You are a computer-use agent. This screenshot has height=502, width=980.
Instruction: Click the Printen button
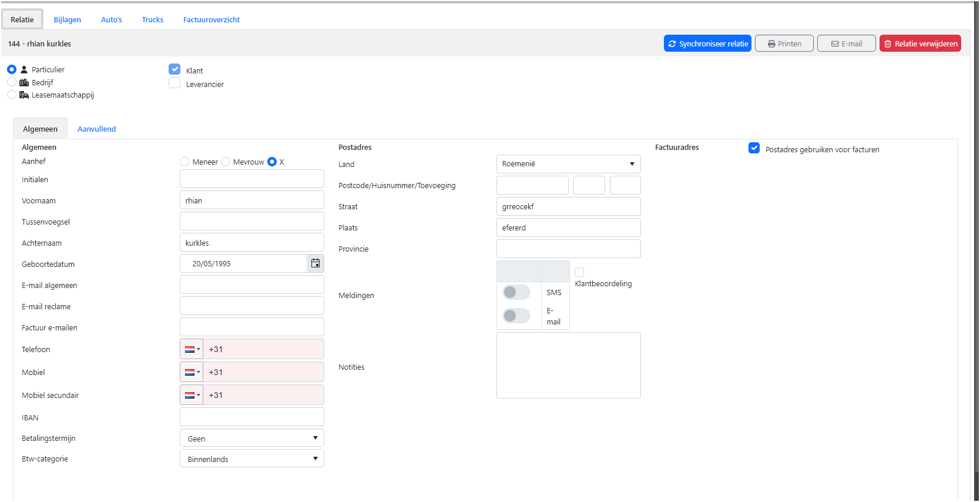[x=784, y=43]
